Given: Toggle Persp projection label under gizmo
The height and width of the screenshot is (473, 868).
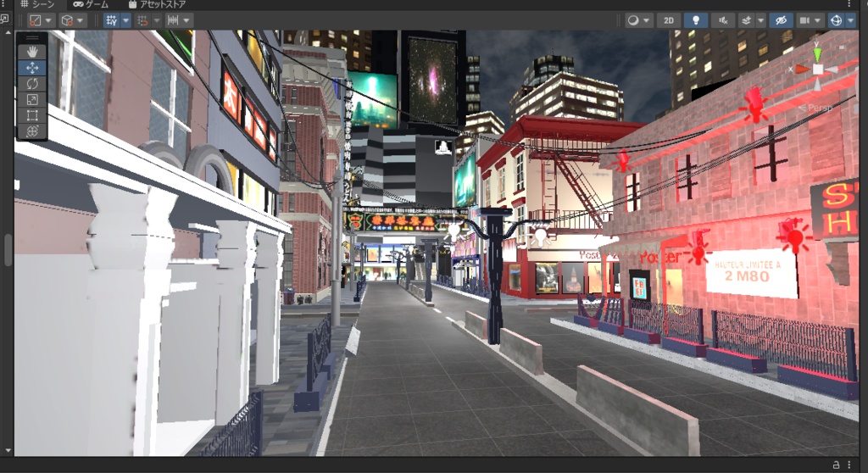Looking at the screenshot, I should tap(816, 108).
